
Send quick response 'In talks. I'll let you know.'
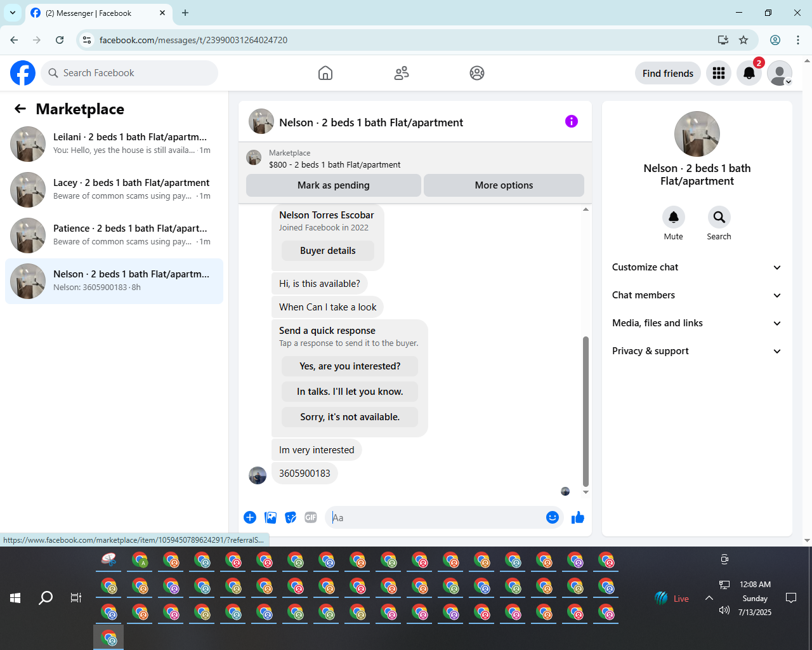(350, 392)
